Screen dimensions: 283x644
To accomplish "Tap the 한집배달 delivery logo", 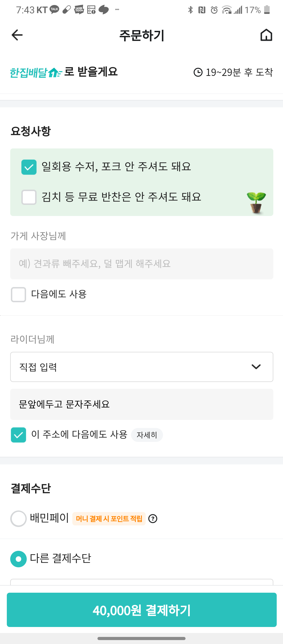I will coord(36,73).
